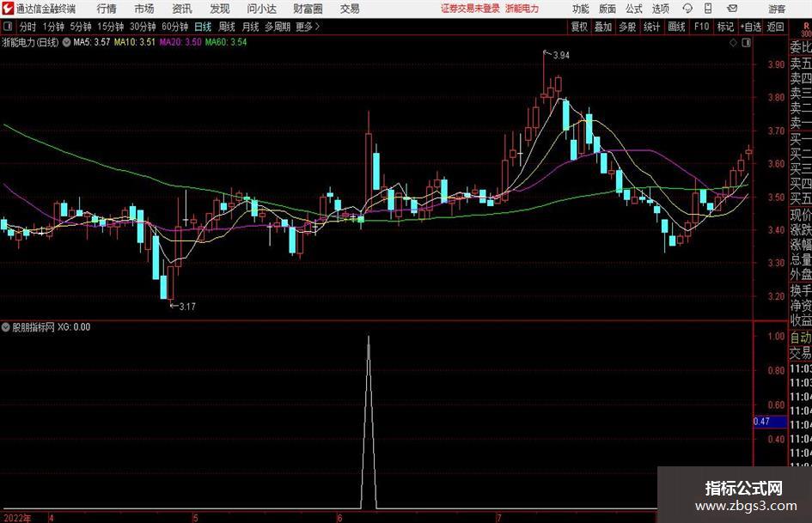Switch to 1分钟 period
The image size is (812, 523).
[x=52, y=27]
